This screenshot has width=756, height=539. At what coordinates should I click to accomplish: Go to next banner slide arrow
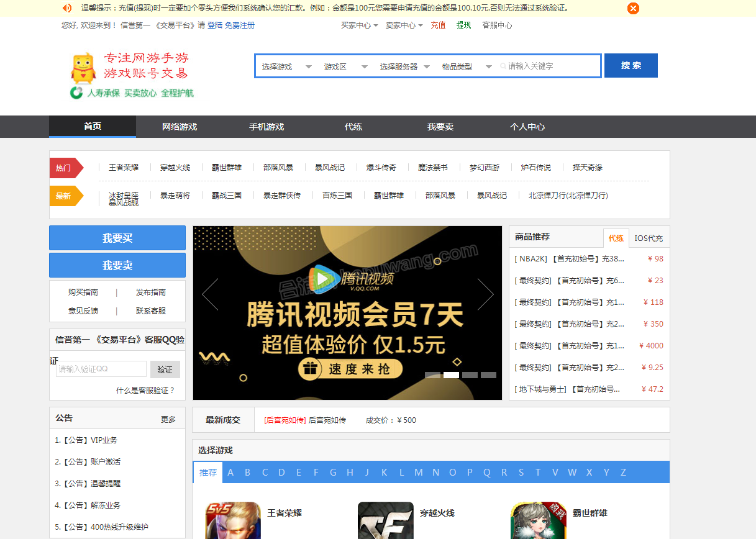(485, 294)
